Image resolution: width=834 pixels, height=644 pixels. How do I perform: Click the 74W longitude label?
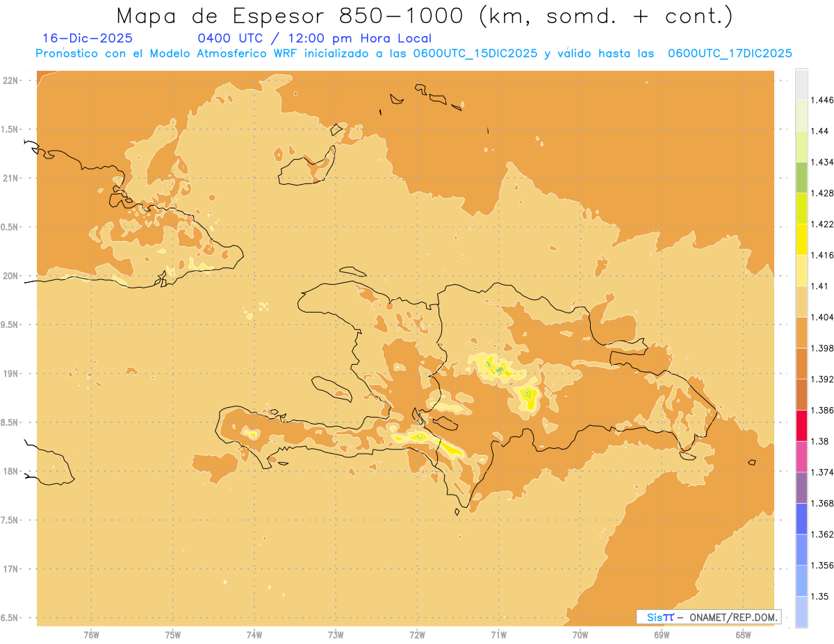(254, 634)
